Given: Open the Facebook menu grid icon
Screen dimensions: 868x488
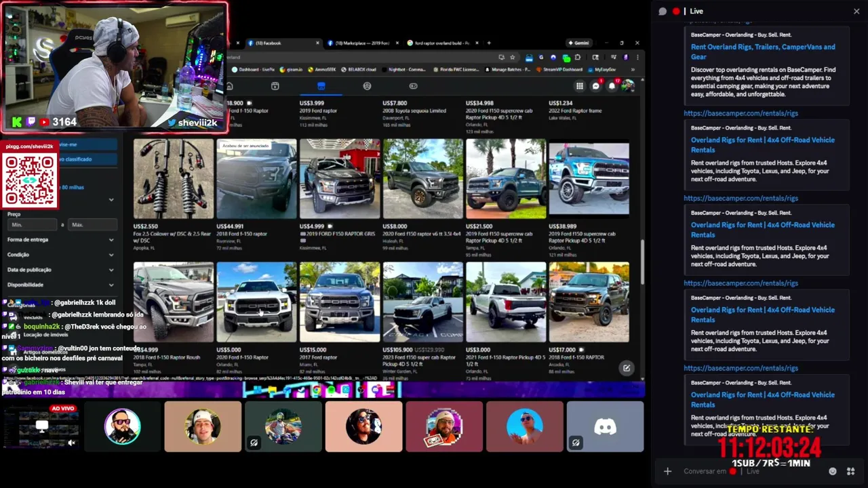Looking at the screenshot, I should (x=580, y=86).
